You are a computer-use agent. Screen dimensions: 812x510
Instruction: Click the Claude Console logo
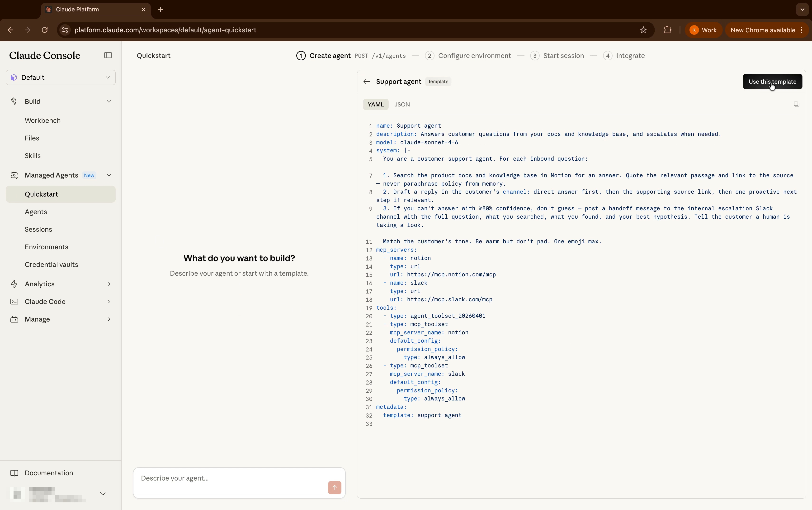(x=44, y=55)
